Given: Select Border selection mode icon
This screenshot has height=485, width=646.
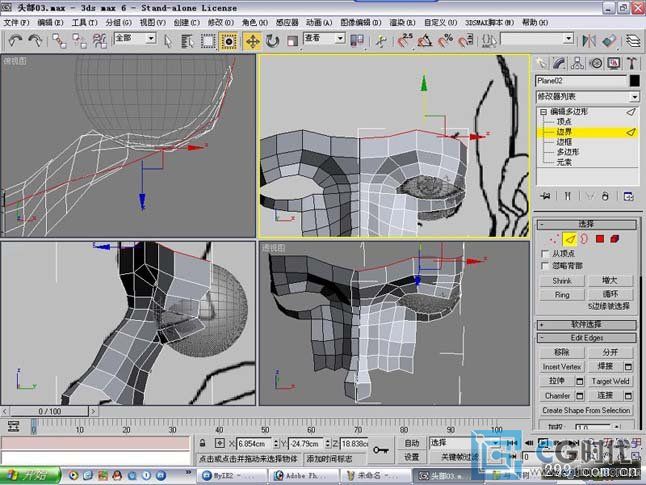Looking at the screenshot, I should point(584,239).
